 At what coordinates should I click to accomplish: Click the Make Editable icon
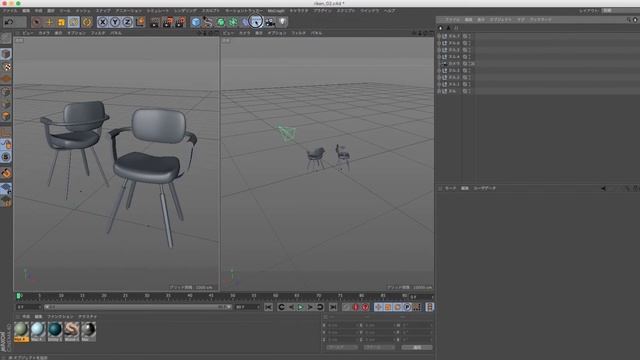coord(6,38)
